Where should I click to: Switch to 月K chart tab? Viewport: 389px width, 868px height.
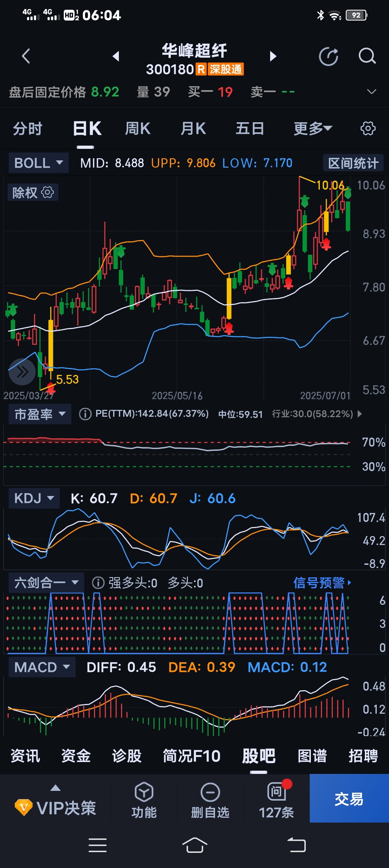point(193,129)
